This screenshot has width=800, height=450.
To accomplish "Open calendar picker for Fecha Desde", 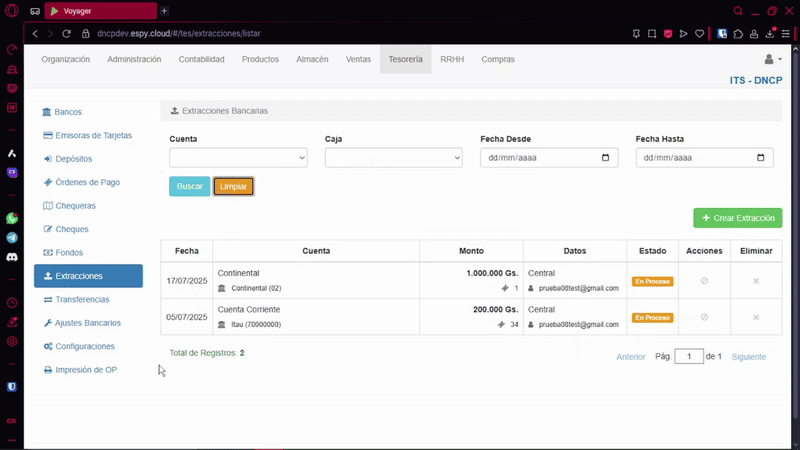I will tap(605, 158).
